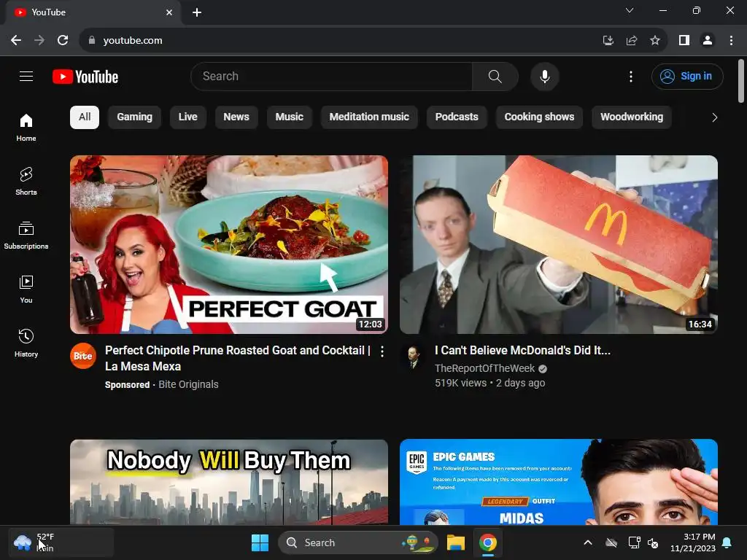Open Subscriptions in the sidebar
The width and height of the screenshot is (747, 560).
point(26,236)
